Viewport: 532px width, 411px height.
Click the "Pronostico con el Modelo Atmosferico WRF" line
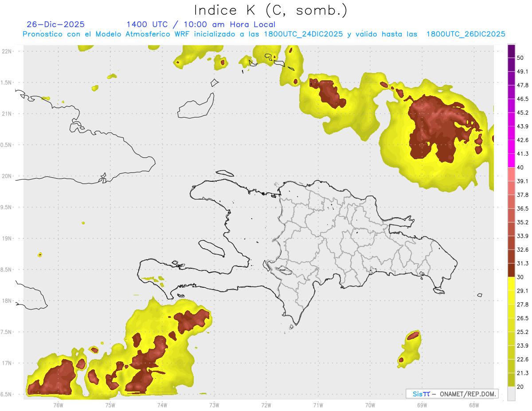coord(264,34)
